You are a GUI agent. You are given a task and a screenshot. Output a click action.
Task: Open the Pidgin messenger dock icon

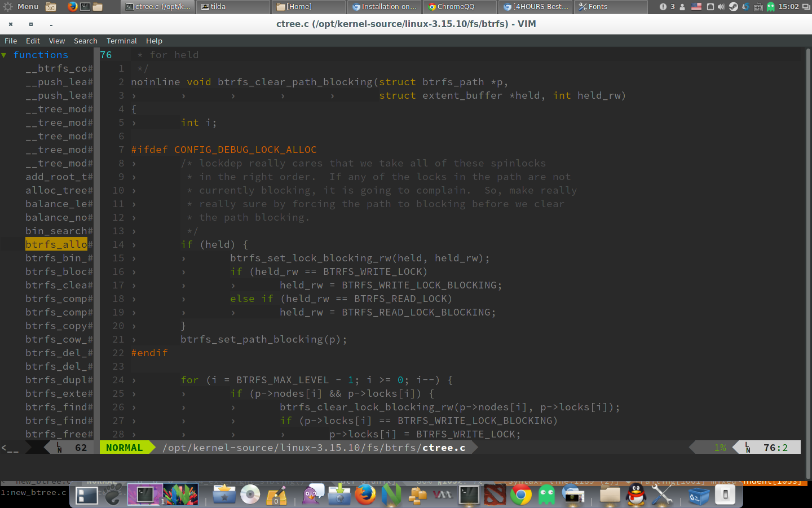[314, 495]
